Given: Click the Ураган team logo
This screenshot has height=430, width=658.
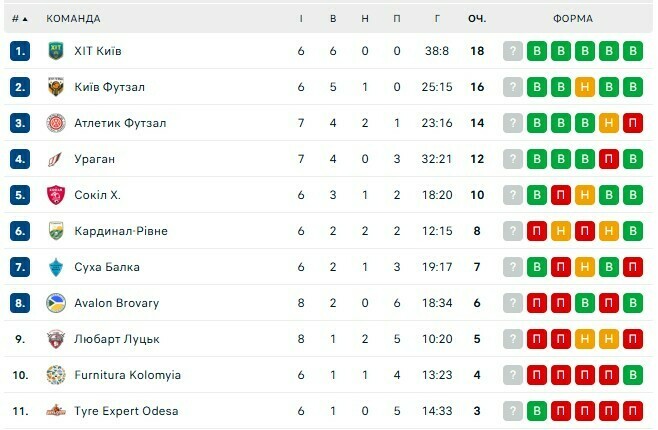Looking at the screenshot, I should coord(55,159).
